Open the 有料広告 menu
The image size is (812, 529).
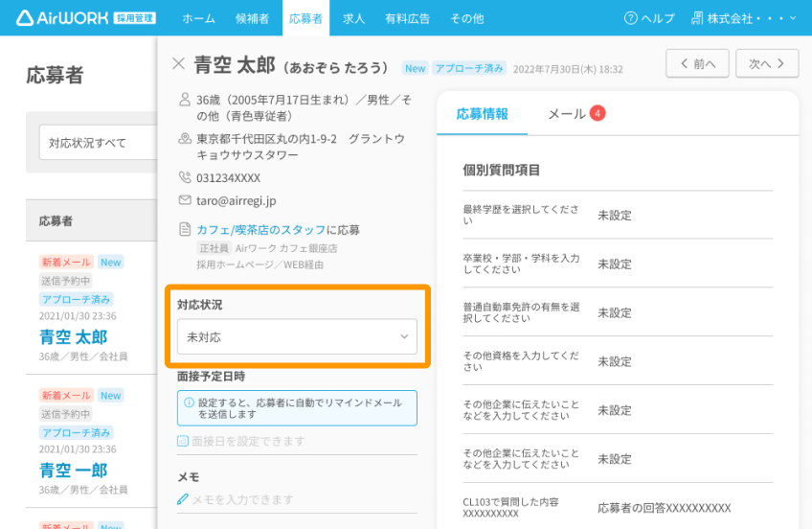pyautogui.click(x=408, y=18)
